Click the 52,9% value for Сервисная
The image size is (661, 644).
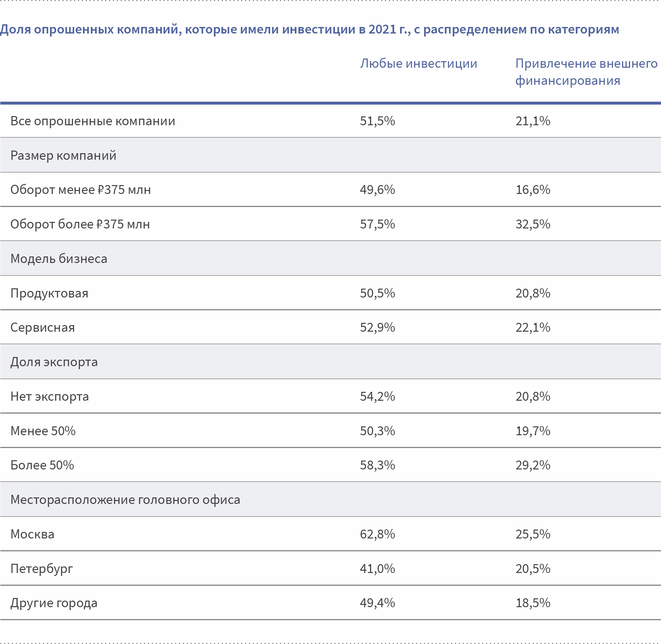pyautogui.click(x=377, y=327)
